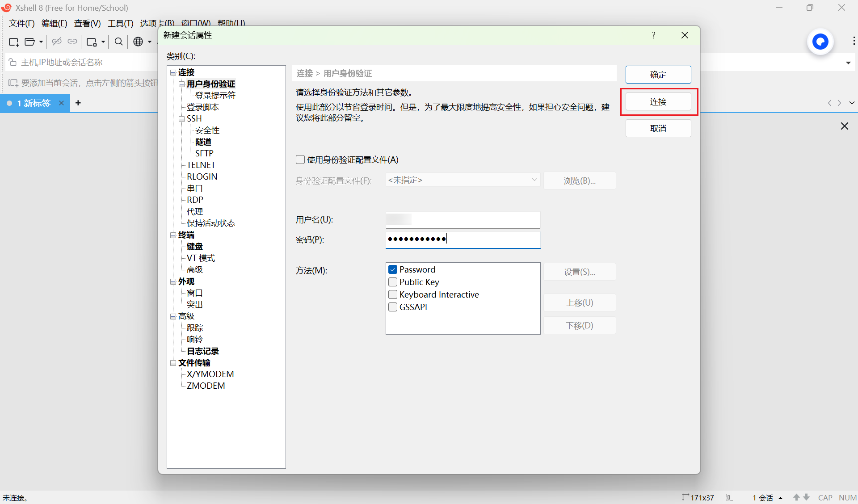Viewport: 858px width, 504px height.
Task: Check the GSSAPI method checkbox
Action: (x=393, y=307)
